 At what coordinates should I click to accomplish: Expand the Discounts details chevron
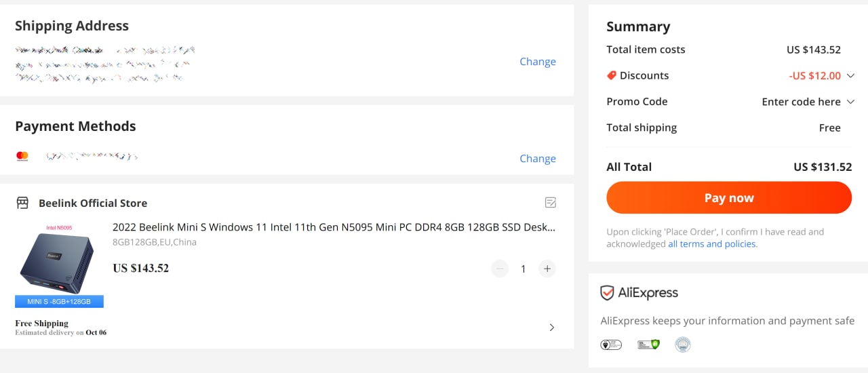pyautogui.click(x=850, y=75)
